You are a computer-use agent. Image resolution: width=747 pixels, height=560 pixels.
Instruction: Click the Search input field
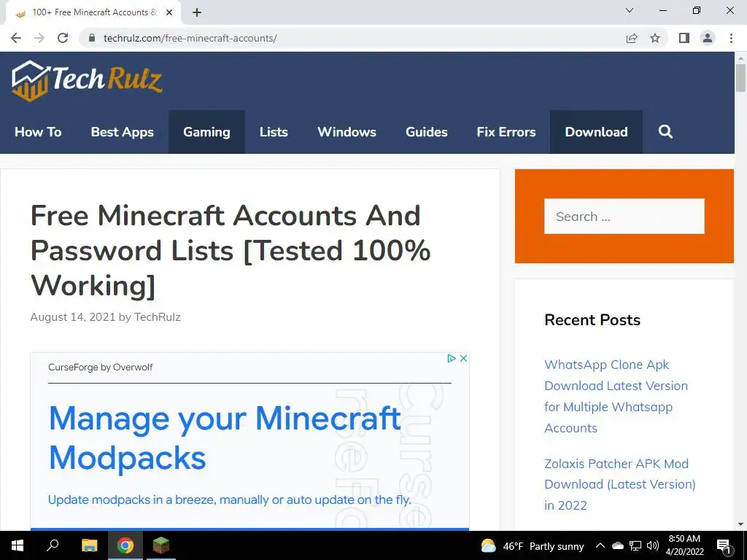[624, 216]
